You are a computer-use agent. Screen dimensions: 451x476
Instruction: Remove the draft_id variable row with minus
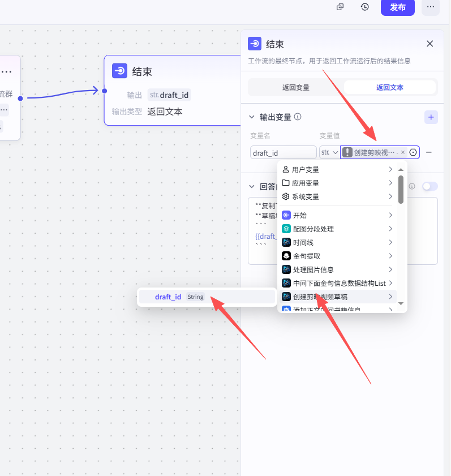click(429, 152)
